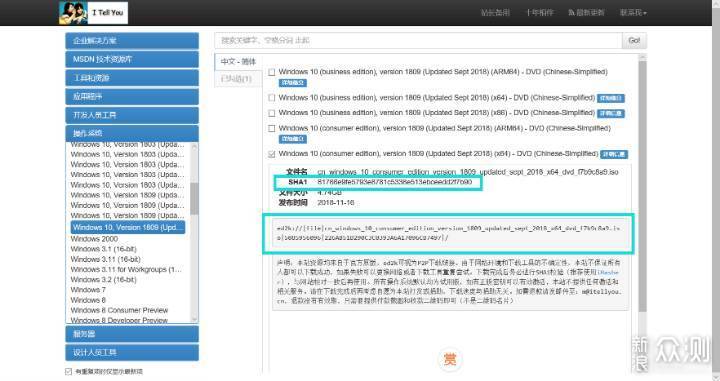Open the 站长备用 nav link
The height and width of the screenshot is (381, 720).
[x=495, y=12]
